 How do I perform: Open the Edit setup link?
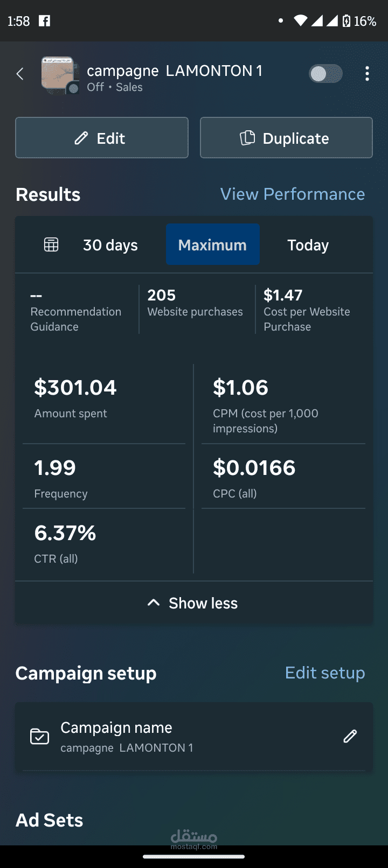[x=324, y=673]
